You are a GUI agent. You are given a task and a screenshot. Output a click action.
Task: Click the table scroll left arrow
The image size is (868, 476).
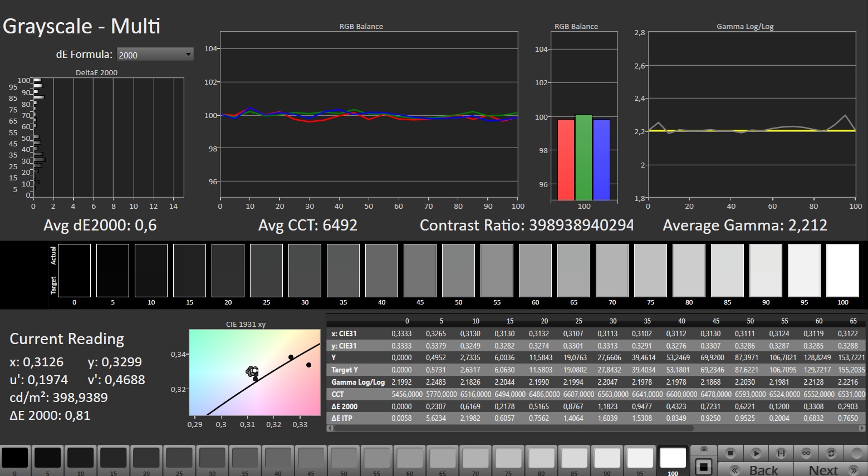329,428
